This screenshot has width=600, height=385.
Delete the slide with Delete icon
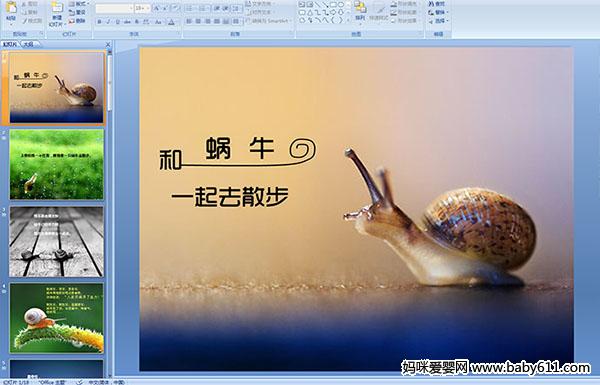point(72,21)
